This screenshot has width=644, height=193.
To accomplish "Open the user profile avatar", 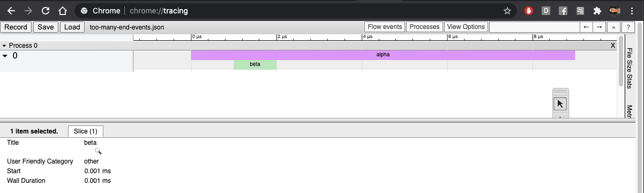I will click(x=615, y=11).
